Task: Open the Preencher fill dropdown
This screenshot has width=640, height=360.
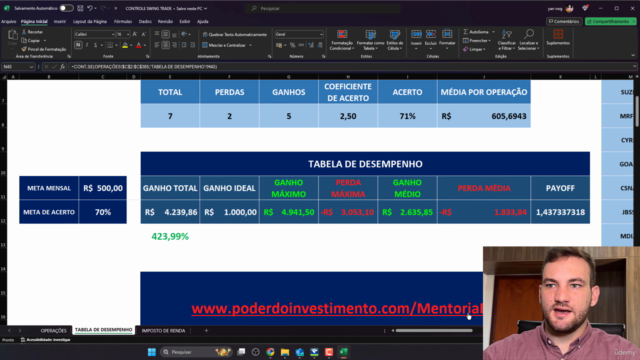Action: (477, 40)
